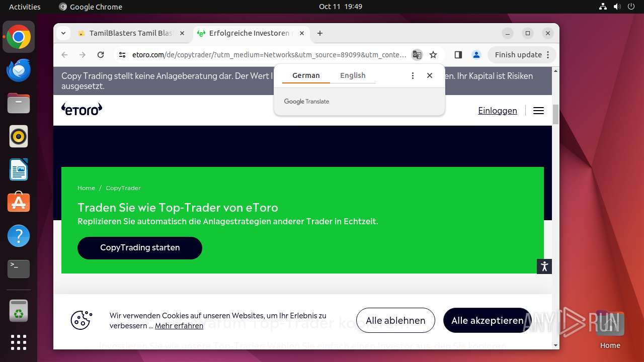Click the page vertical scrollbar thumb
Viewport: 644px width, 362px height.
pos(555,115)
